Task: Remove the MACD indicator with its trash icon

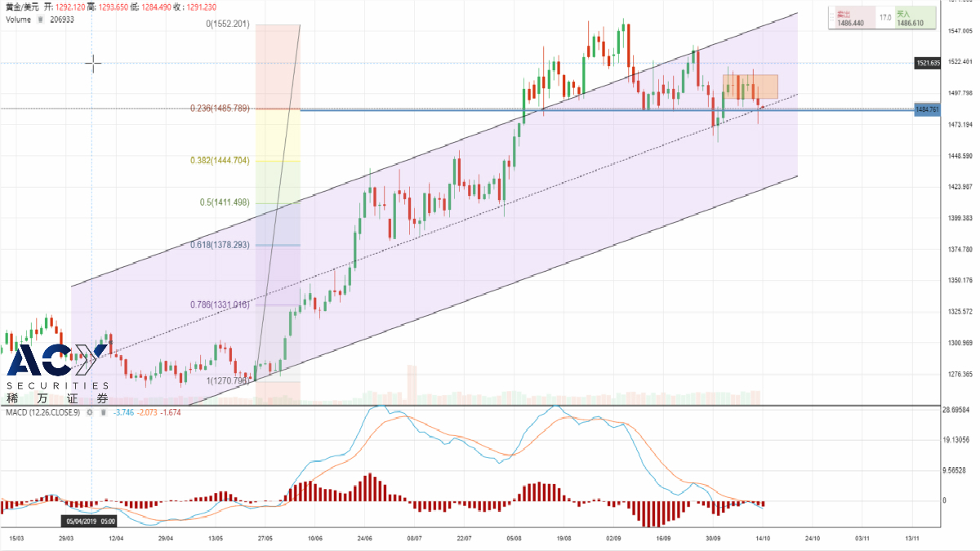Action: pos(102,412)
